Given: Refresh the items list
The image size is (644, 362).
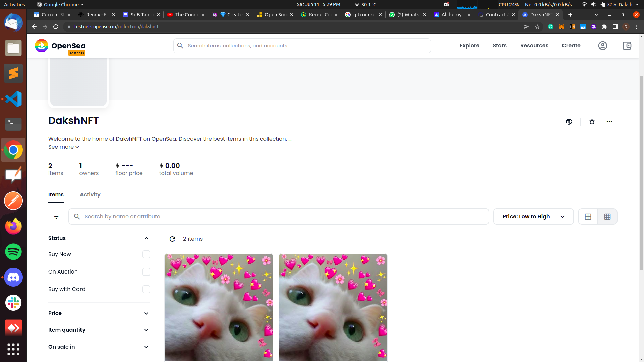Looking at the screenshot, I should 172,239.
